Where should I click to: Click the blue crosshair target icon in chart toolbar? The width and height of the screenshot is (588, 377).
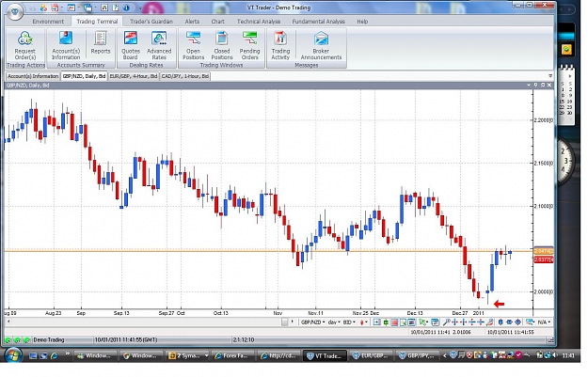tap(517, 322)
